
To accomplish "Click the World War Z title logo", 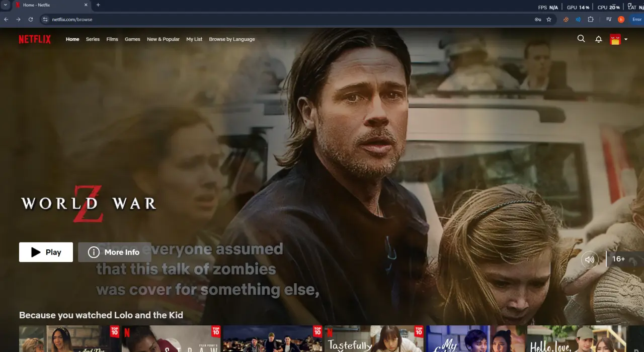I will coord(89,203).
